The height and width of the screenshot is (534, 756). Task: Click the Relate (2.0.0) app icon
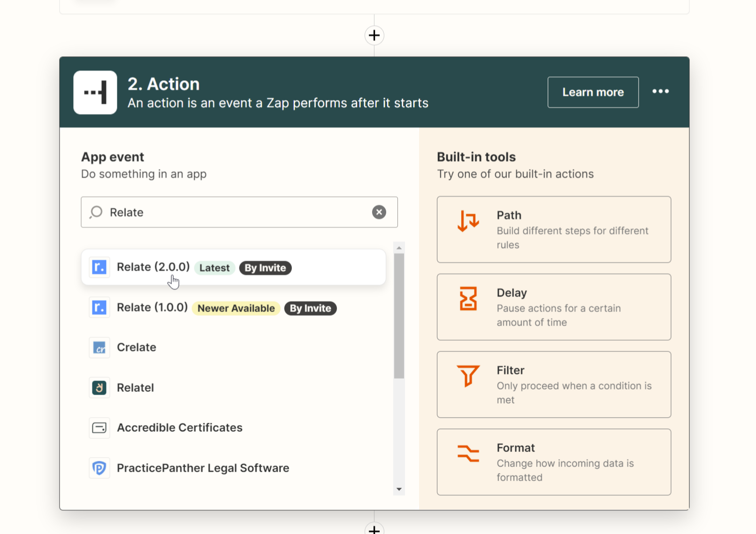point(99,267)
